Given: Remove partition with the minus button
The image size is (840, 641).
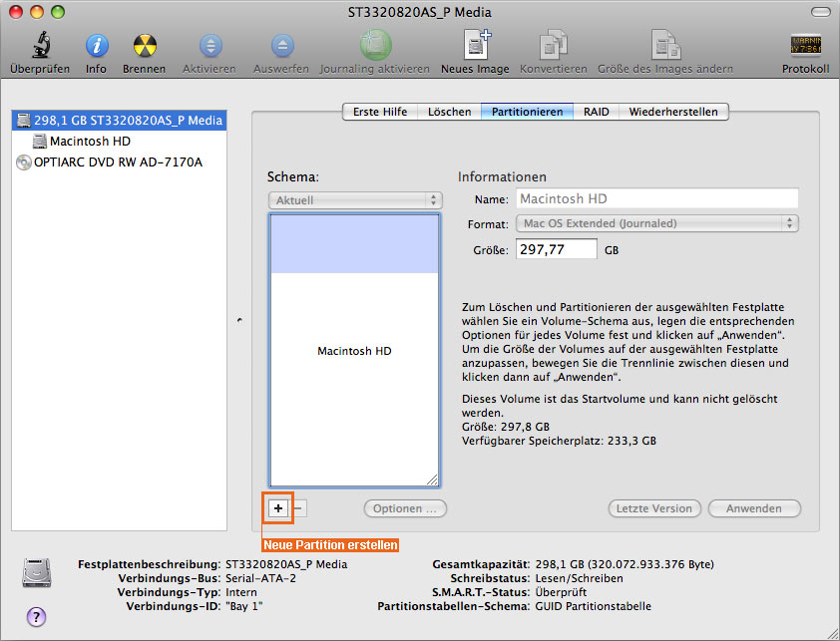Looking at the screenshot, I should click(299, 508).
